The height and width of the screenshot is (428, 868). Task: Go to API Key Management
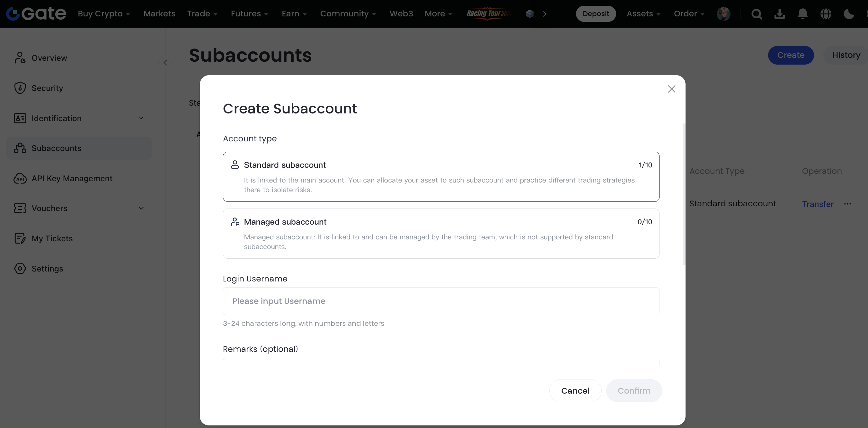point(72,178)
